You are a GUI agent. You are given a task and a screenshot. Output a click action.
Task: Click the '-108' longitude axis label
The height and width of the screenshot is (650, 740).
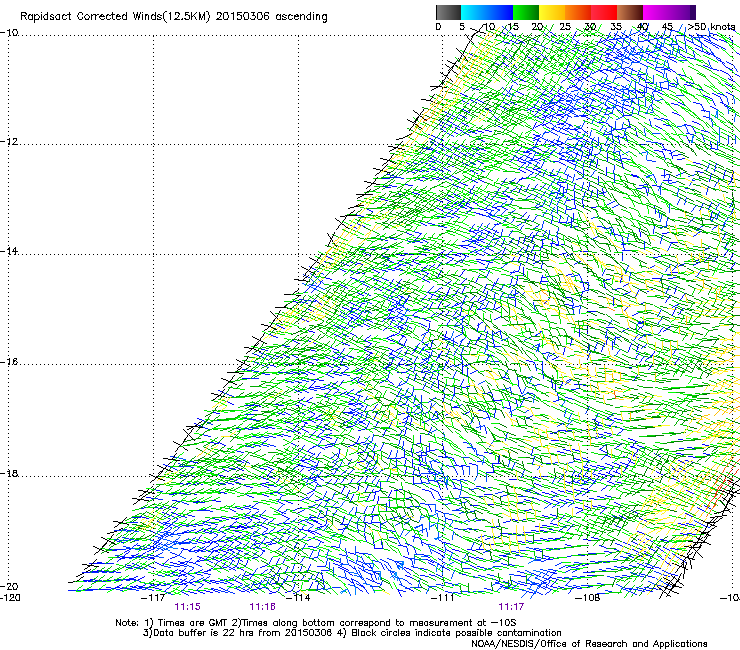(x=588, y=598)
